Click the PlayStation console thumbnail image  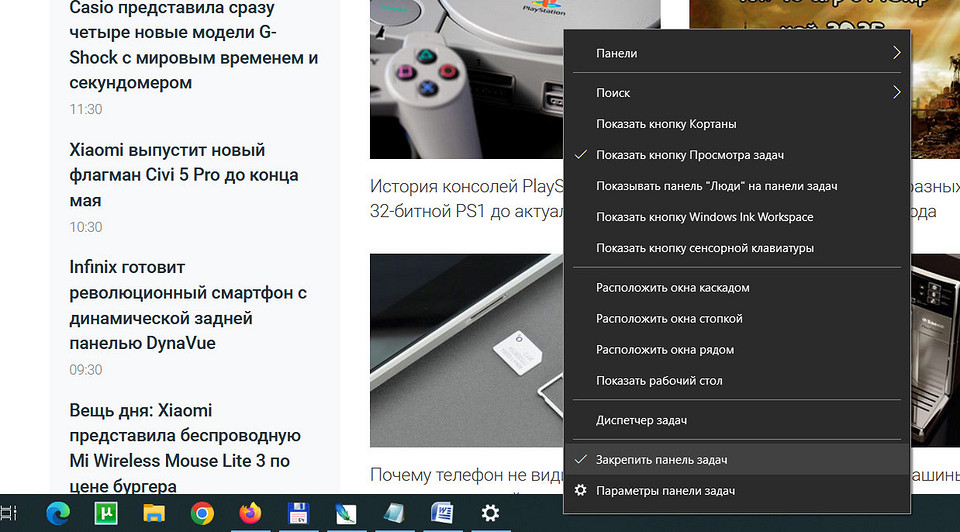pyautogui.click(x=467, y=79)
